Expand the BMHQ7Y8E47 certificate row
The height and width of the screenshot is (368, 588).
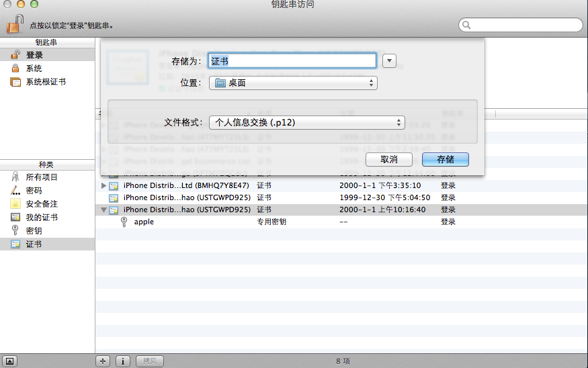pyautogui.click(x=104, y=185)
